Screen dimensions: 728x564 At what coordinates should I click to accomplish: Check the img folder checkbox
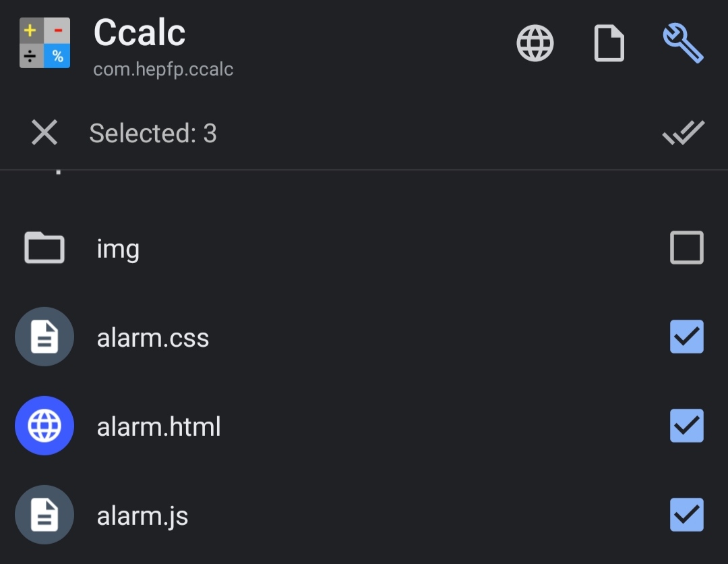point(686,248)
